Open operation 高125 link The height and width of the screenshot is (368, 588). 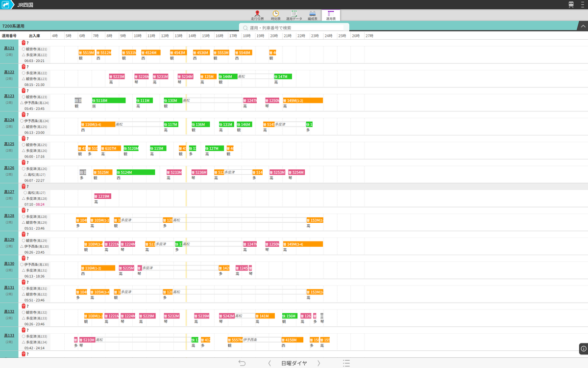[x=9, y=144]
